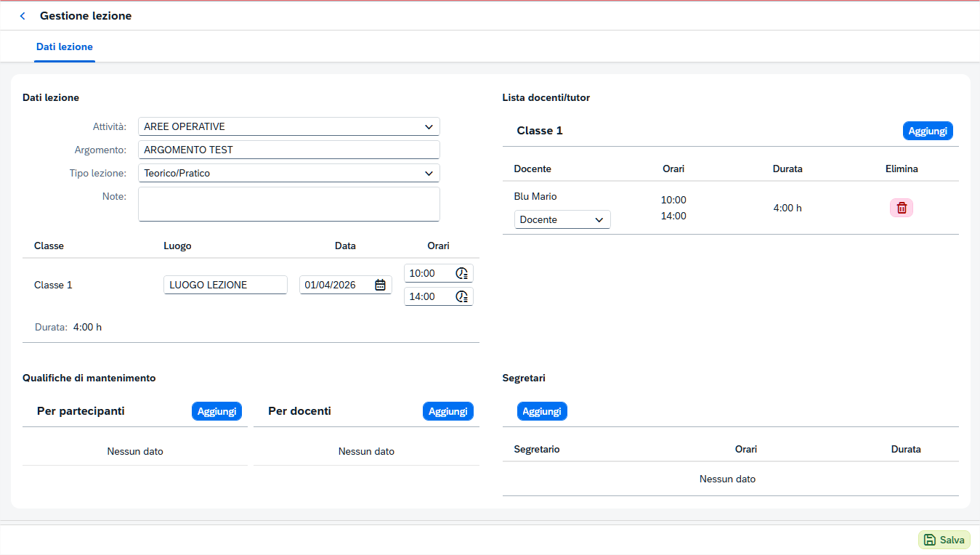Open the time picker for the 14:00 end time
980x555 pixels.
(462, 296)
